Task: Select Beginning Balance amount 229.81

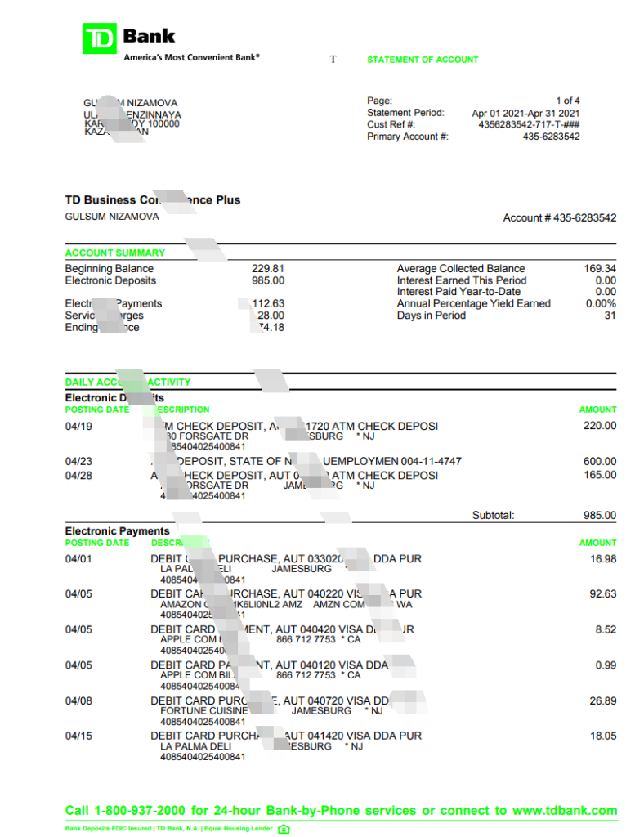Action: pyautogui.click(x=268, y=268)
